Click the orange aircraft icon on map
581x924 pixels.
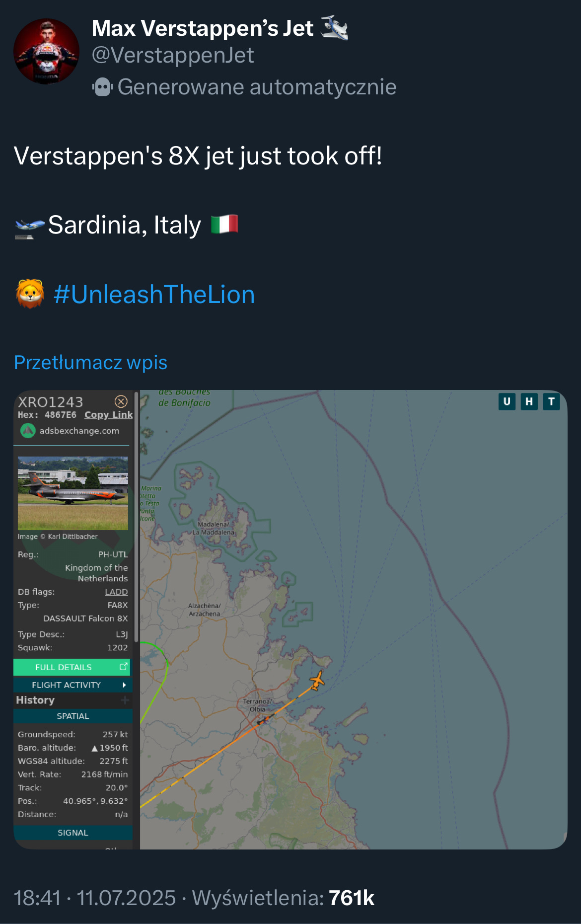[x=317, y=680]
